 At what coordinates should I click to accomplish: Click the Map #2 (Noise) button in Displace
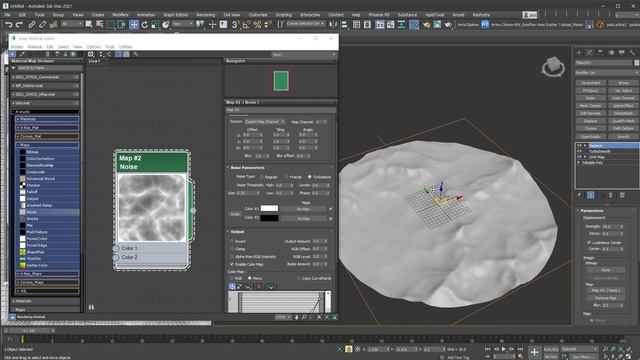pyautogui.click(x=606, y=290)
